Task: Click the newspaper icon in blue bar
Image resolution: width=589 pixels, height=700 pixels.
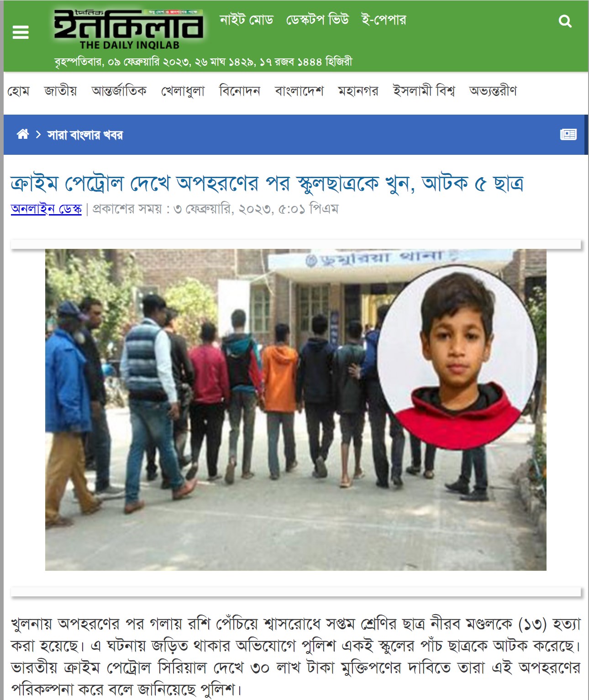Action: 568,134
